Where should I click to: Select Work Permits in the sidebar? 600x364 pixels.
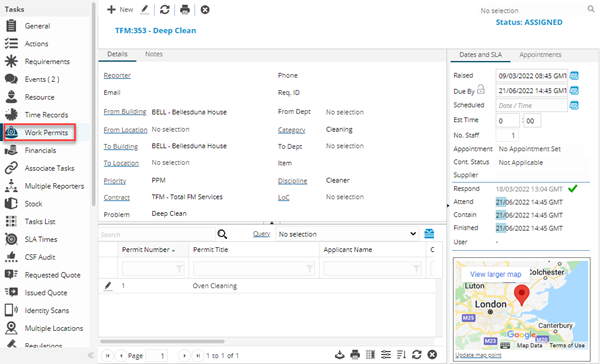coord(46,132)
